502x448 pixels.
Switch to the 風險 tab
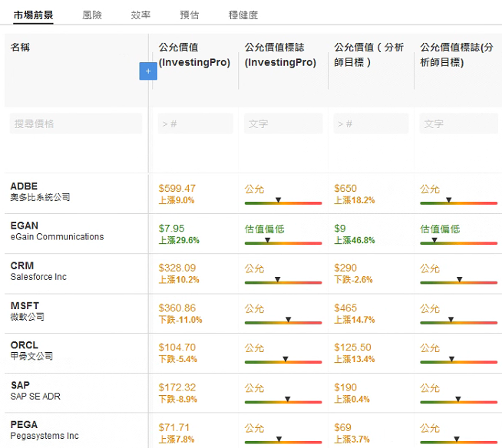tap(92, 15)
